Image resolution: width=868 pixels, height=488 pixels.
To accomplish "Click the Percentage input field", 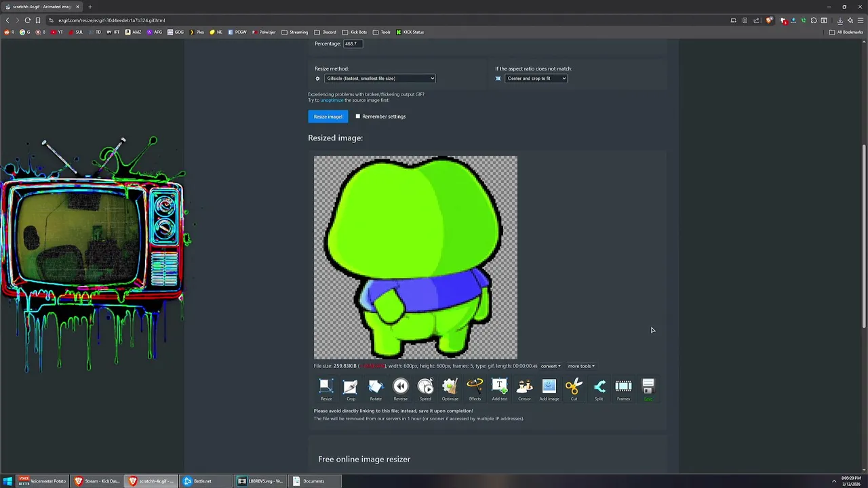I will coord(353,43).
